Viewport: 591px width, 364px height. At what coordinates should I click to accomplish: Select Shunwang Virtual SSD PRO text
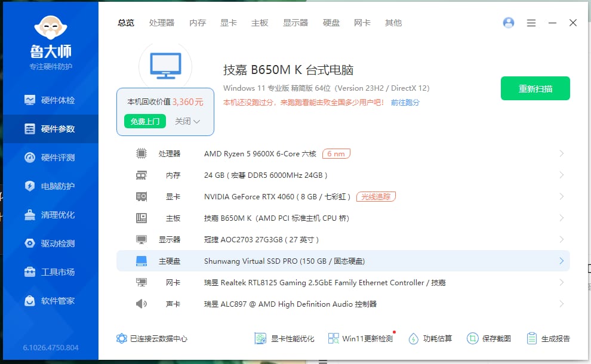[251, 261]
